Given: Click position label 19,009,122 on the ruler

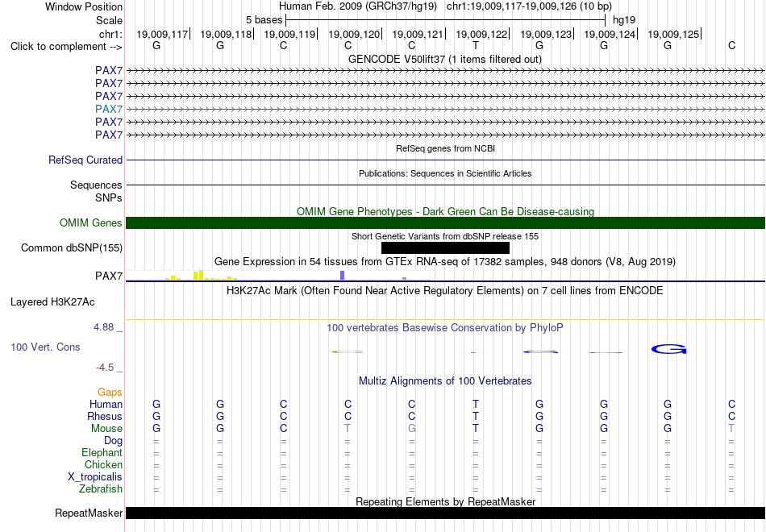Looking at the screenshot, I should click(481, 34).
